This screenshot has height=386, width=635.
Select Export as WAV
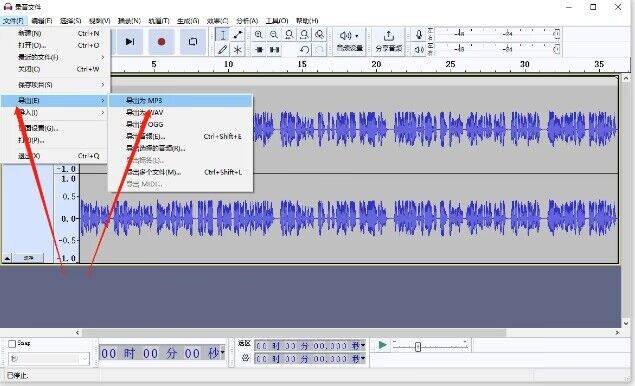pos(181,112)
